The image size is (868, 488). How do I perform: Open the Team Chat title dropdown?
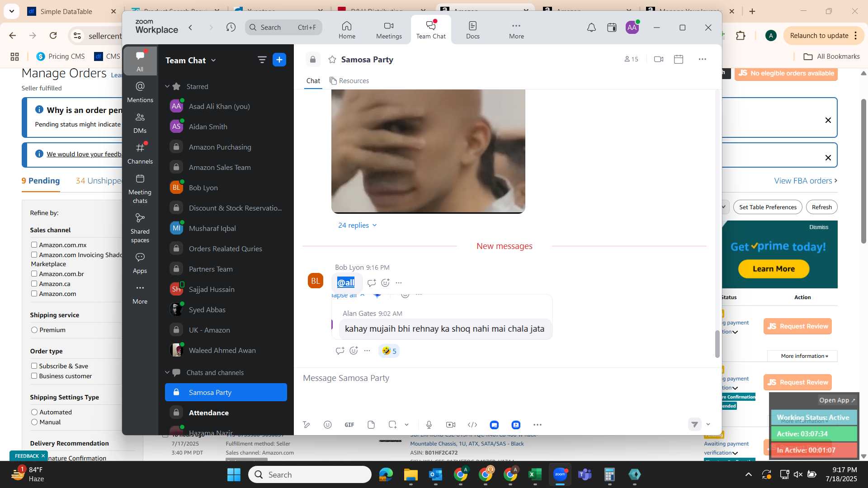point(213,60)
